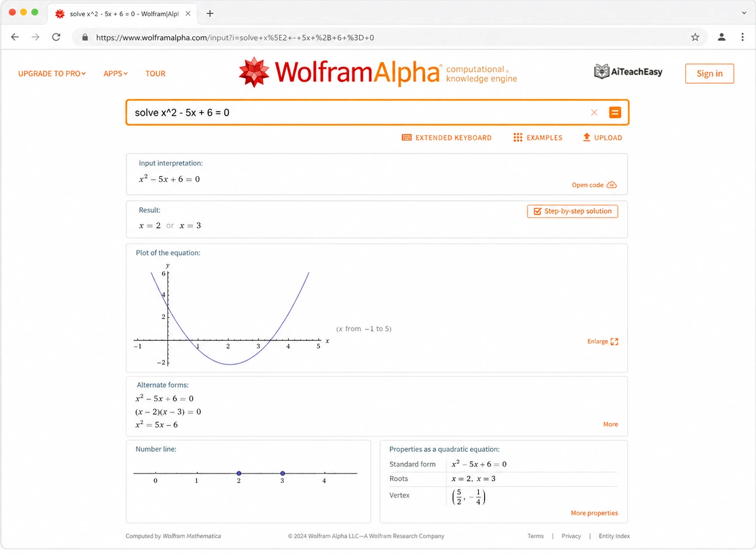Close the Wolfram|Alpha browser tab
756x554 pixels.
[x=188, y=14]
